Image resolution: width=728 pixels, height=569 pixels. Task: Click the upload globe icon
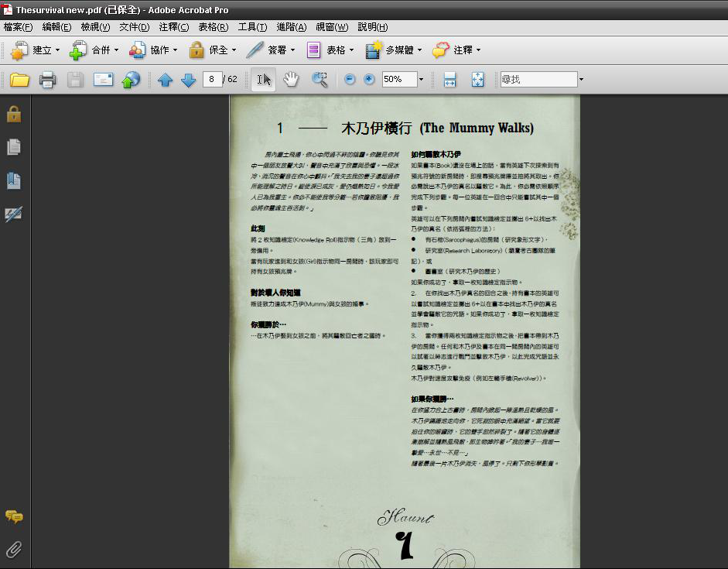[131, 80]
